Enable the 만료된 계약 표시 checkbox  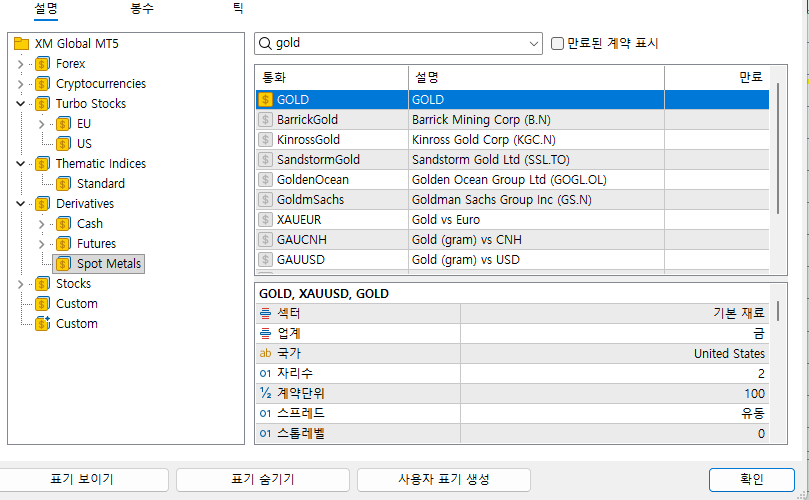click(x=558, y=44)
